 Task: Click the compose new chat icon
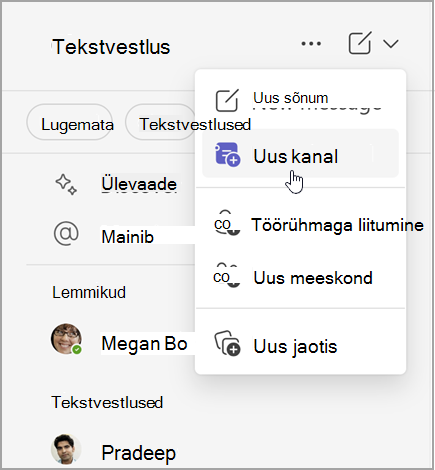pos(360,43)
